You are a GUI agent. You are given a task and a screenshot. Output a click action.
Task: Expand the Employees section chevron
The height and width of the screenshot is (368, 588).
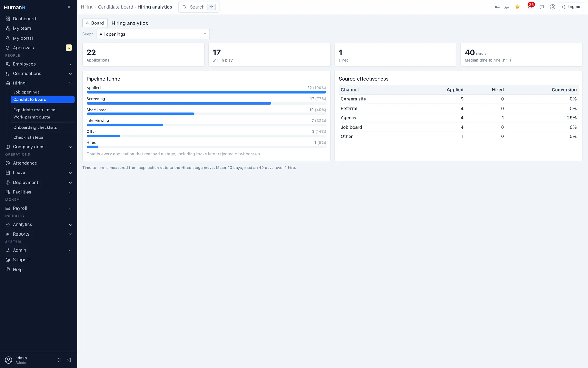(71, 64)
